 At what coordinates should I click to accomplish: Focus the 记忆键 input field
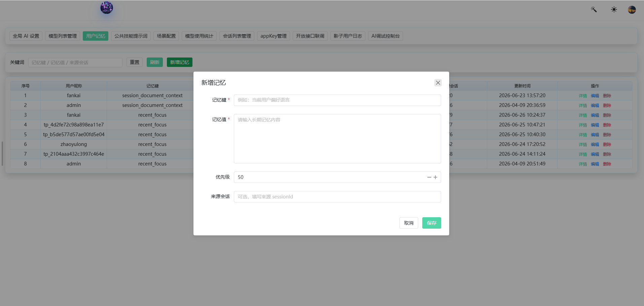coord(337,100)
